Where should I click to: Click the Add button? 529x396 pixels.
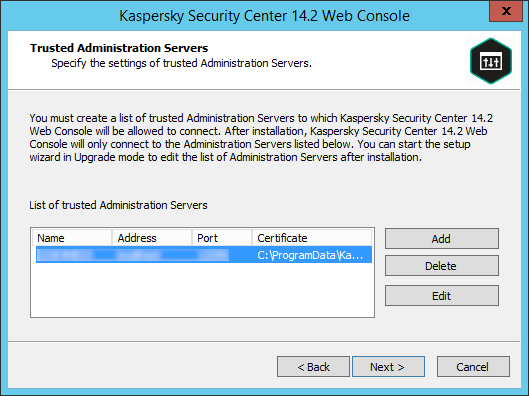point(442,238)
